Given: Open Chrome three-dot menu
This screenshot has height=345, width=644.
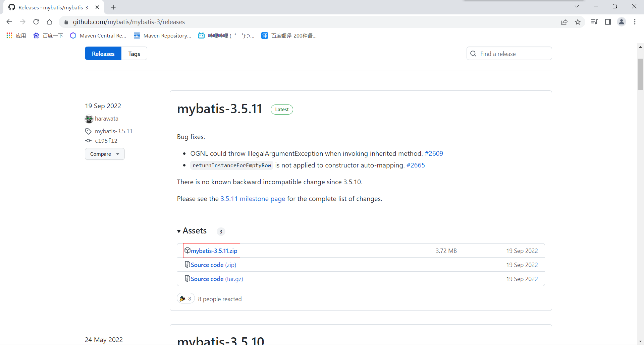Looking at the screenshot, I should click(635, 22).
